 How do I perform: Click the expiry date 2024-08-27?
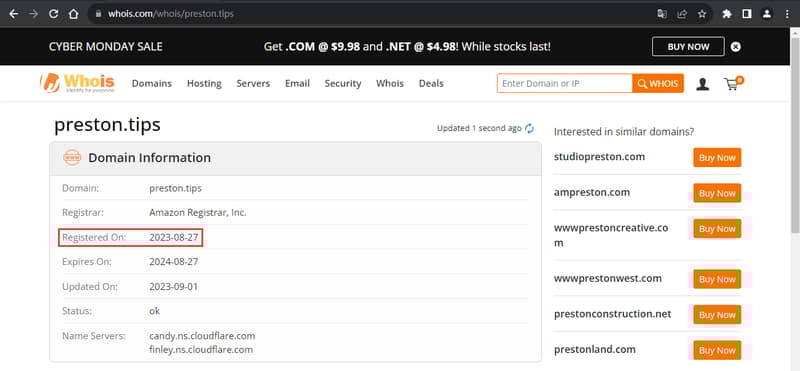click(173, 262)
